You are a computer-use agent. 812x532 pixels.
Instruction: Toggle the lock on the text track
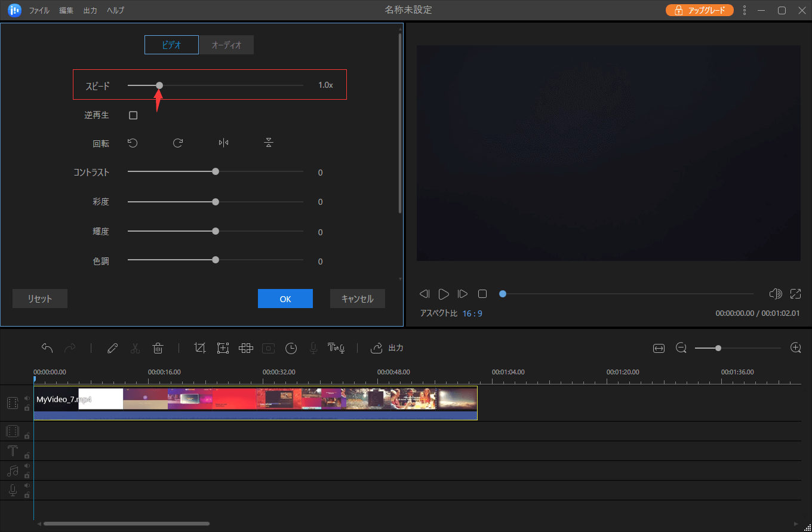pos(27,456)
